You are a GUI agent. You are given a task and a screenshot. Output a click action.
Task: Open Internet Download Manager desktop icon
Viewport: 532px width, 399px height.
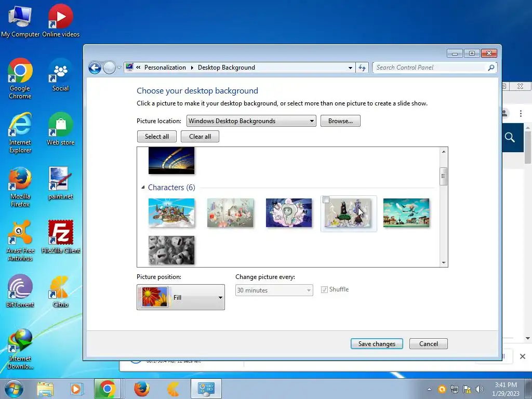[20, 349]
